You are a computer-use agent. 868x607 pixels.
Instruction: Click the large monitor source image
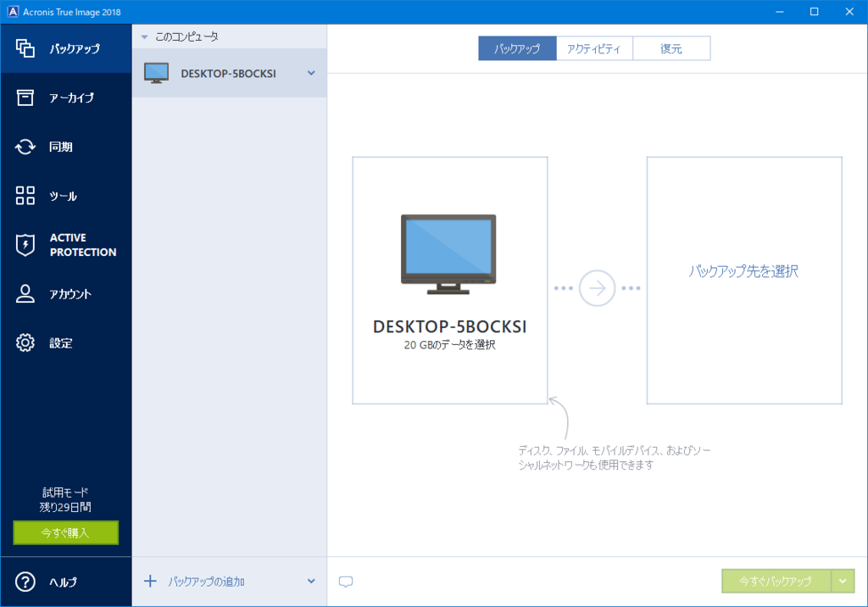pyautogui.click(x=448, y=254)
